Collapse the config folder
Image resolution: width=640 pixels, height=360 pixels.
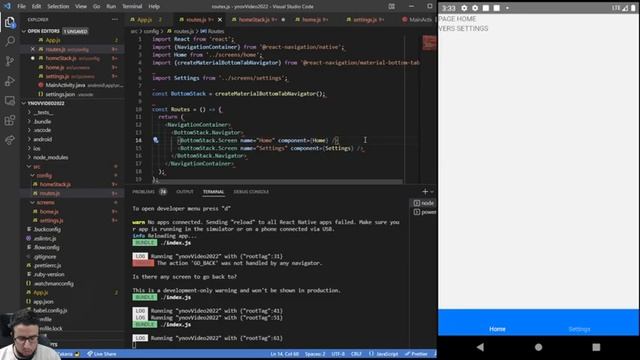click(44, 175)
